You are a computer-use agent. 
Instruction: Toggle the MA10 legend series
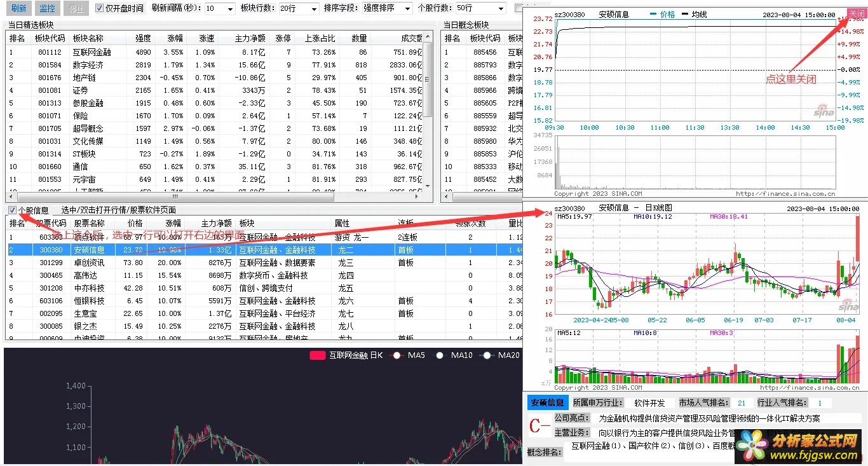[454, 355]
